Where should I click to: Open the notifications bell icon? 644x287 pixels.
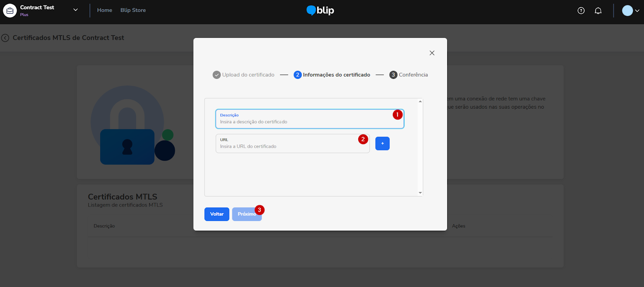tap(598, 11)
